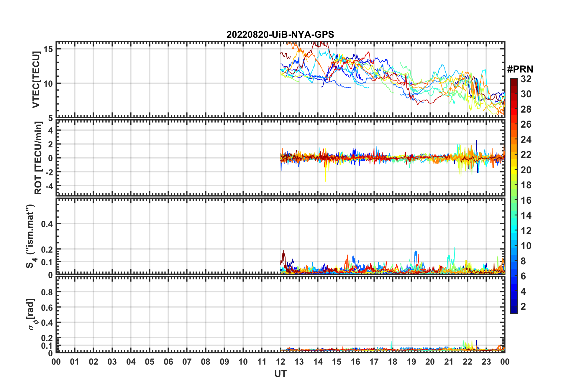Click the PRN rainbow colorbar

[514, 196]
